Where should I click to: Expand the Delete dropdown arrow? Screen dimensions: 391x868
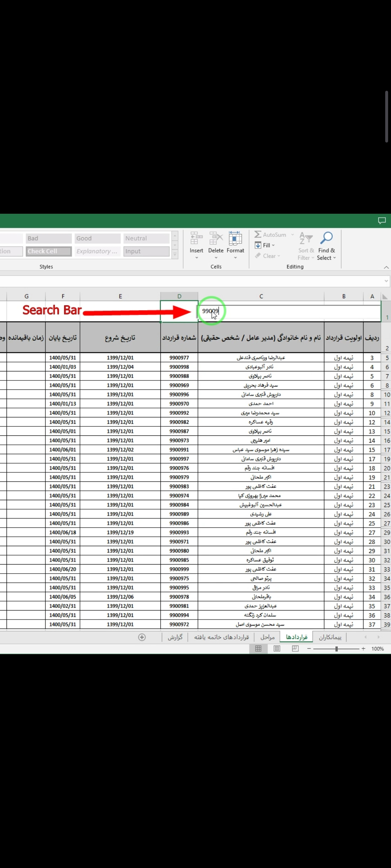(x=216, y=258)
